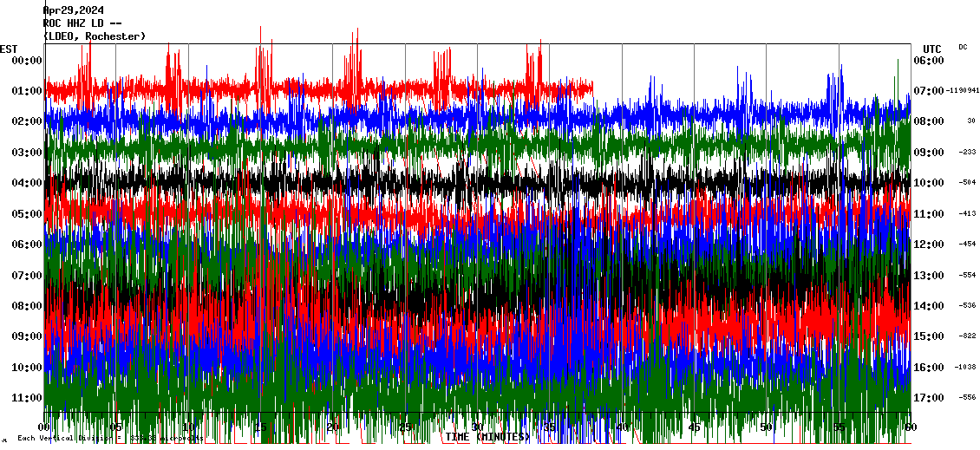Select the 45 minute tick on time axis
The height and width of the screenshot is (450, 980).
click(694, 427)
